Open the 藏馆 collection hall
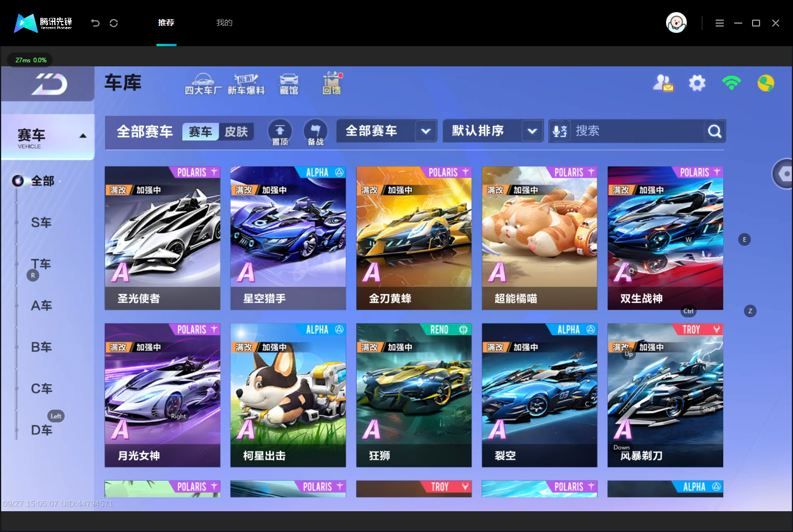The image size is (793, 532). pos(289,84)
